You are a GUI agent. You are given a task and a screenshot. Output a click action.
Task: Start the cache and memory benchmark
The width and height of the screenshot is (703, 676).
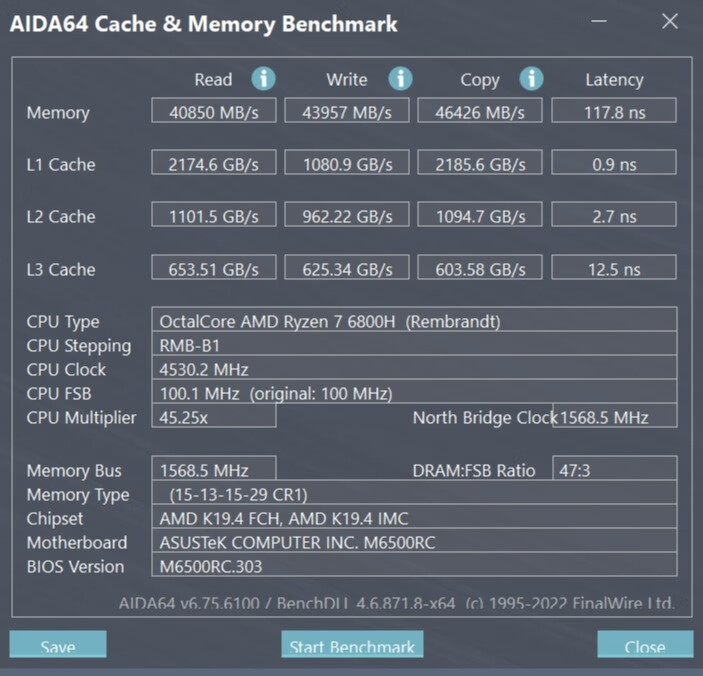[352, 645]
